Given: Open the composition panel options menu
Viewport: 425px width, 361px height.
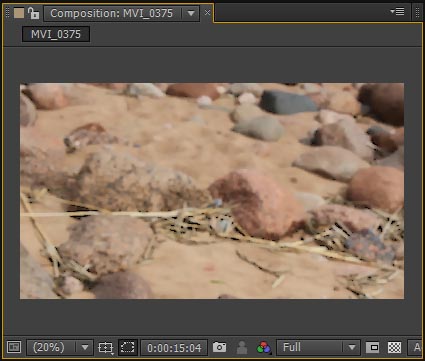Looking at the screenshot, I should click(x=398, y=12).
